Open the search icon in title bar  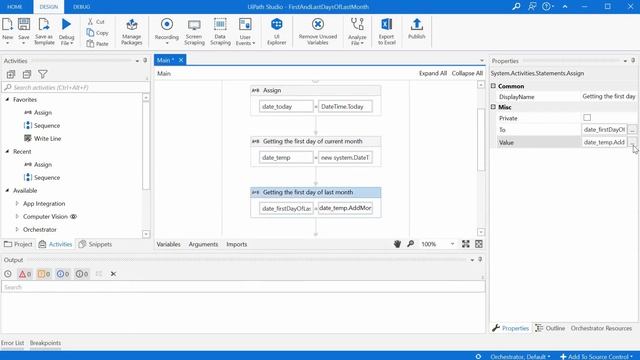click(516, 7)
